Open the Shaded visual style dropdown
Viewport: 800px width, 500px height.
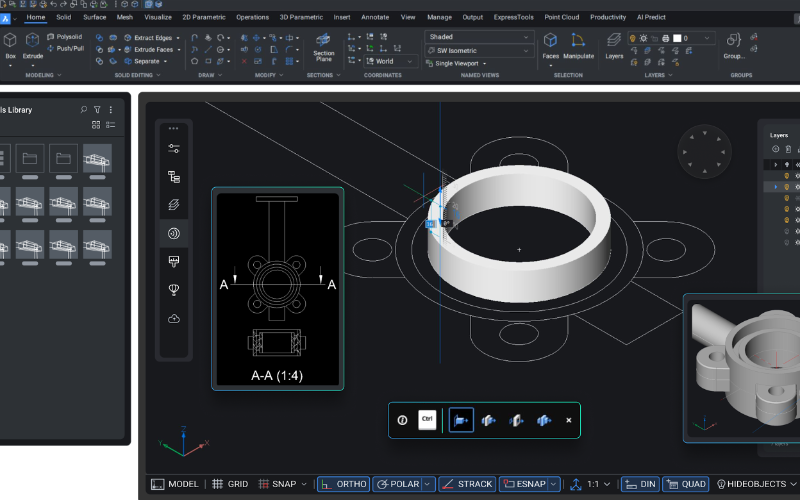tap(479, 37)
